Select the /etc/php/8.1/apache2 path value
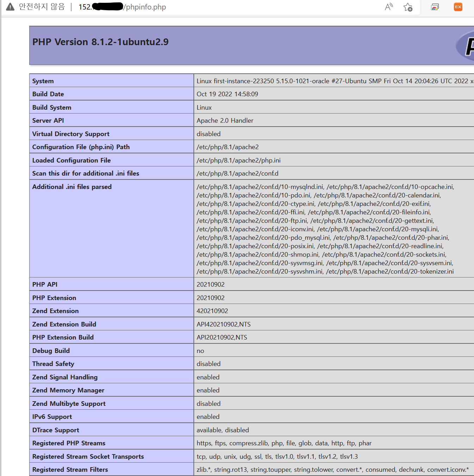This screenshot has width=474, height=476. point(228,147)
